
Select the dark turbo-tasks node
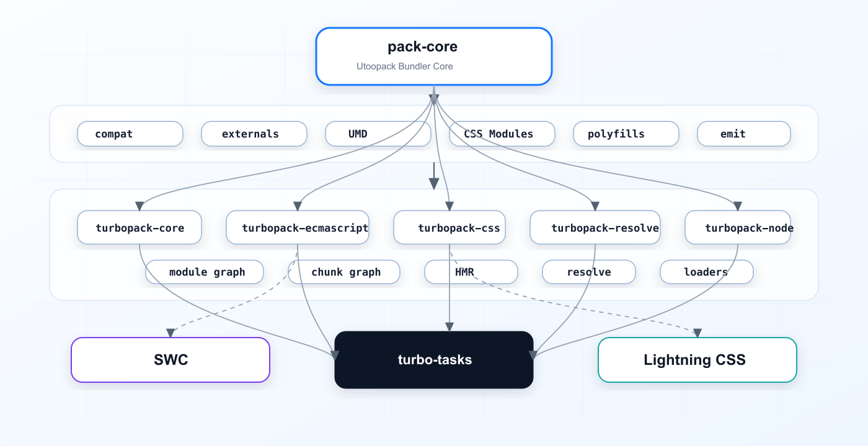(x=434, y=360)
